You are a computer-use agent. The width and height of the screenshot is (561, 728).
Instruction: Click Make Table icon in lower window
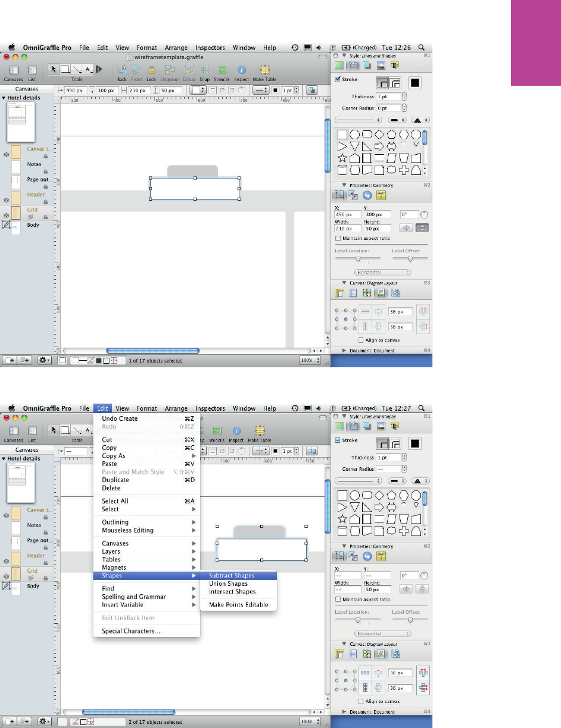pos(260,430)
